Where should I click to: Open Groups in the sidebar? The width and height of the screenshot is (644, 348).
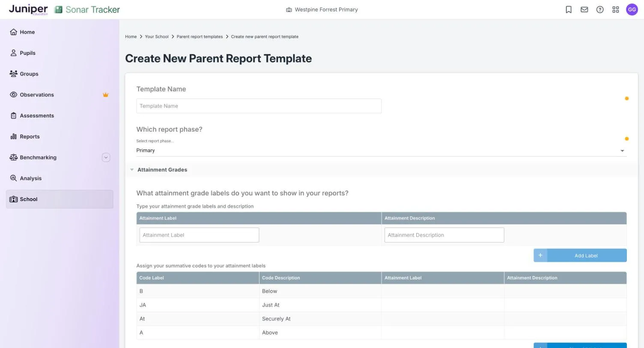[60, 74]
